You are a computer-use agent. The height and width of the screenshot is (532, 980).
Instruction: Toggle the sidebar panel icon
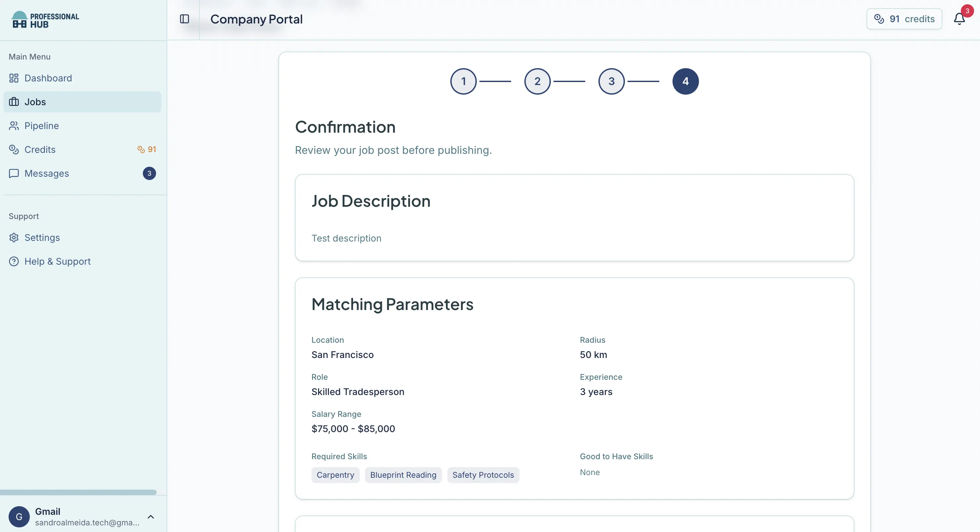click(x=184, y=19)
